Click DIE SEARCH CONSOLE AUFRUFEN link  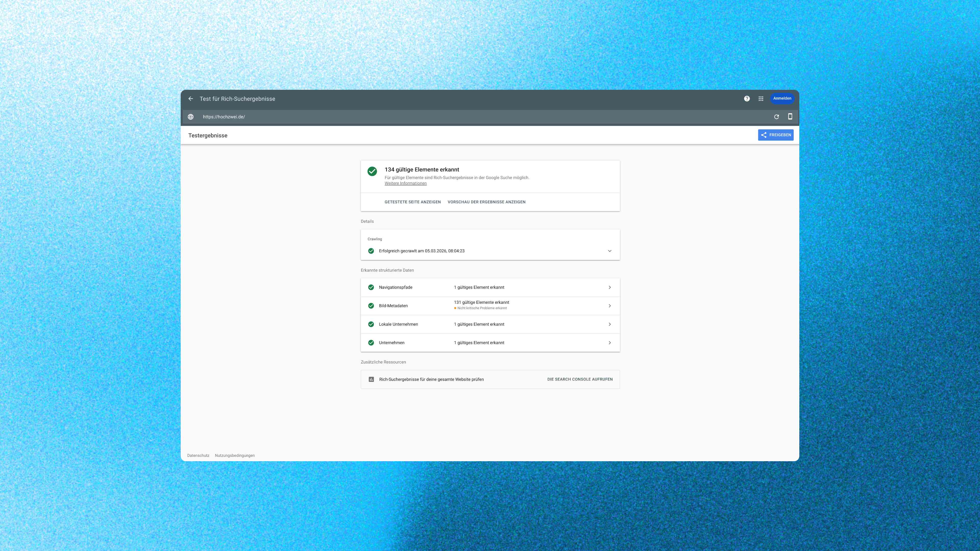click(580, 380)
